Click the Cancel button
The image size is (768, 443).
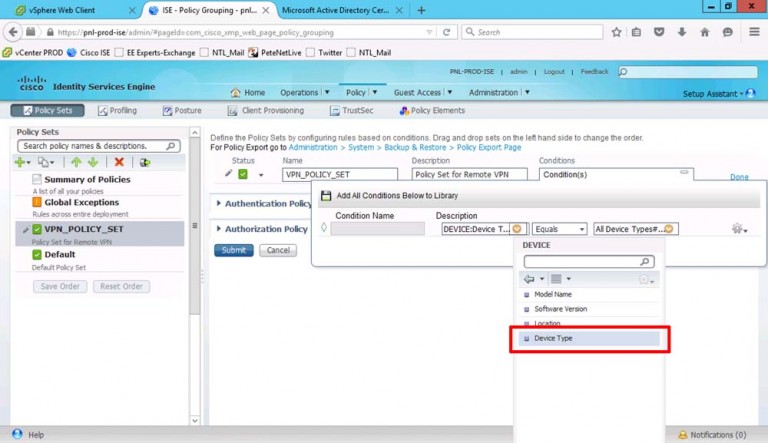click(278, 250)
